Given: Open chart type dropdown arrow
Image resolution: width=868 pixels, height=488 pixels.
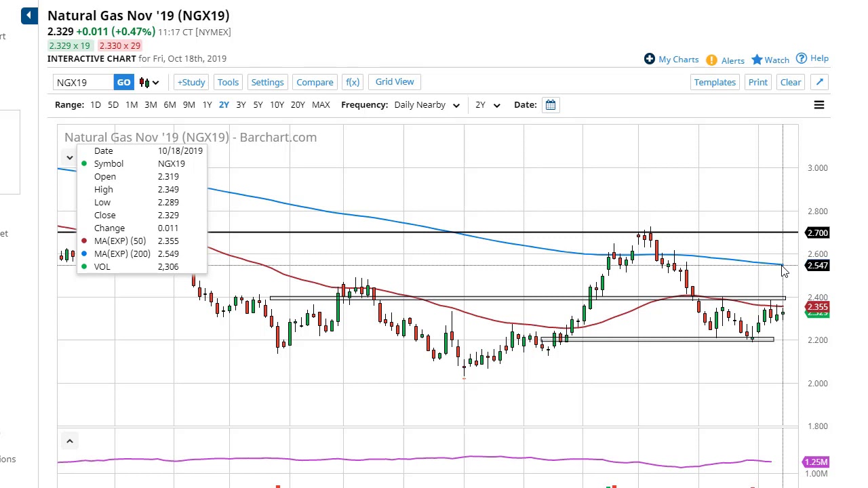Looking at the screenshot, I should click(155, 83).
